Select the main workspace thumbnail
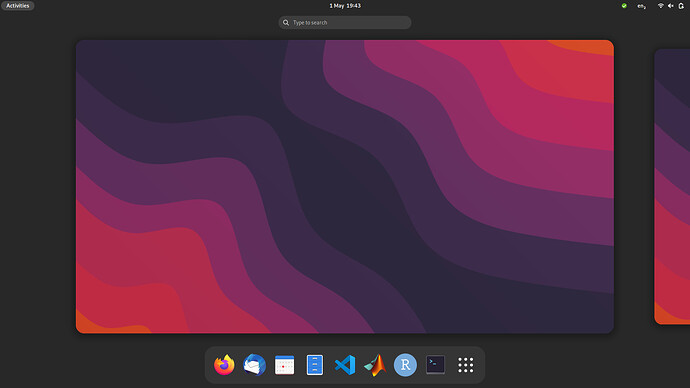690x388 pixels. tap(345, 187)
